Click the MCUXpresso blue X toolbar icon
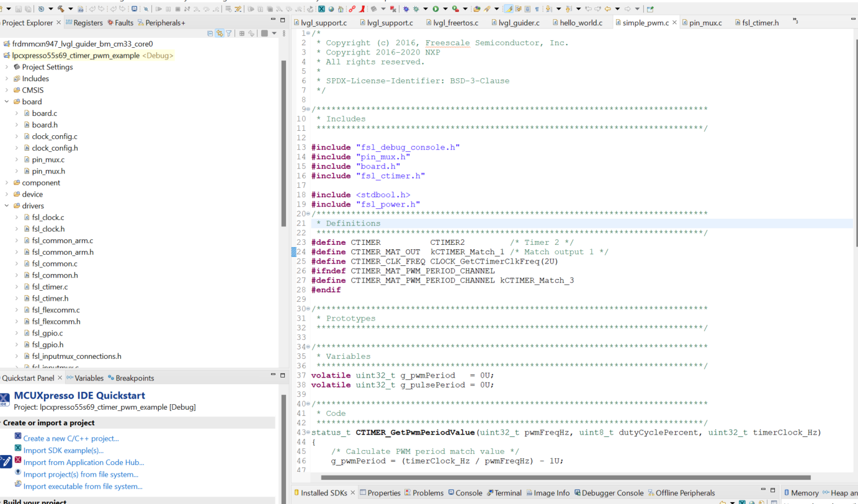Image resolution: width=858 pixels, height=504 pixels. click(321, 9)
